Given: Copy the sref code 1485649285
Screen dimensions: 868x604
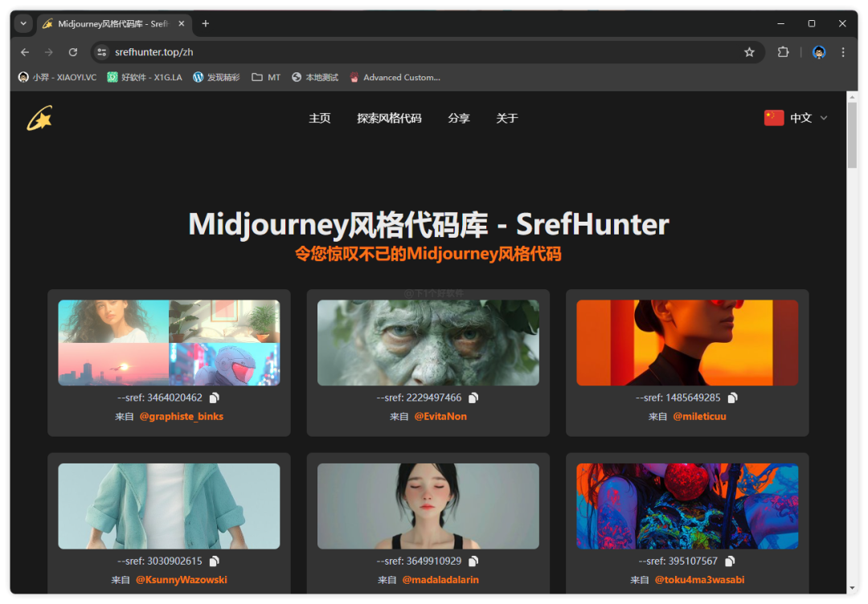Looking at the screenshot, I should tap(733, 398).
